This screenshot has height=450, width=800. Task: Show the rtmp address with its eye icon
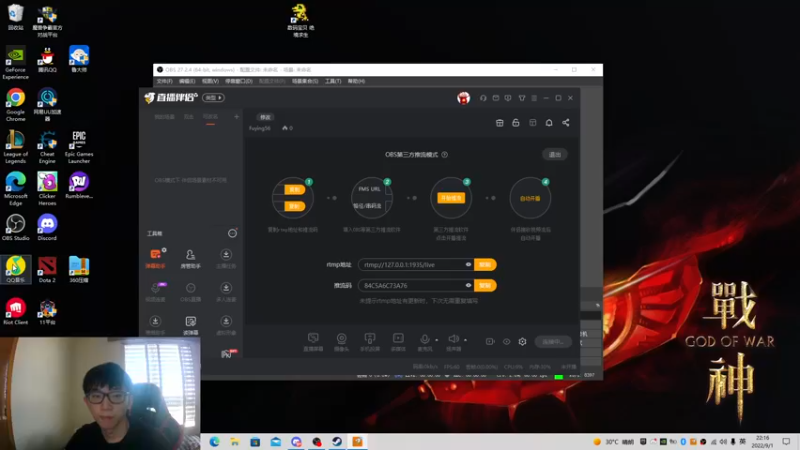coord(468,264)
